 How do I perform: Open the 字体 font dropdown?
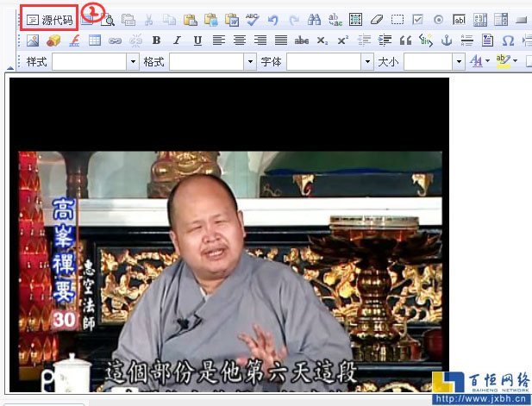[x=366, y=62]
